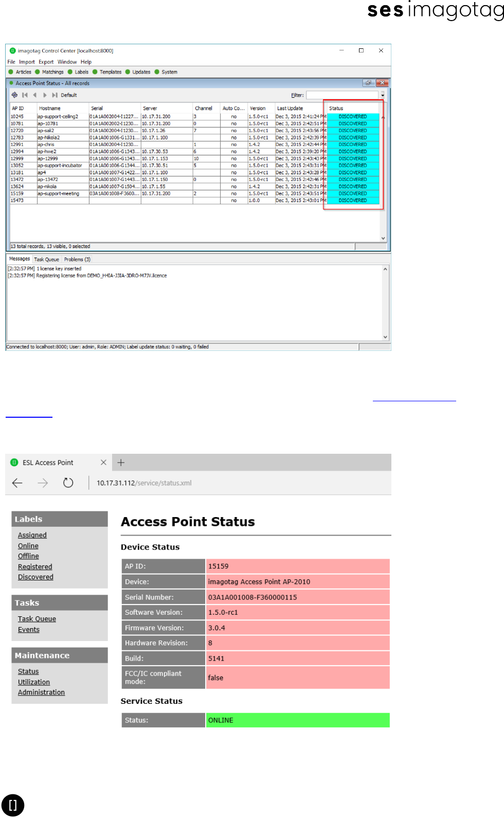Image resolution: width=504 pixels, height=818 pixels.
Task: Open the Discovered labels link
Action: pos(35,577)
